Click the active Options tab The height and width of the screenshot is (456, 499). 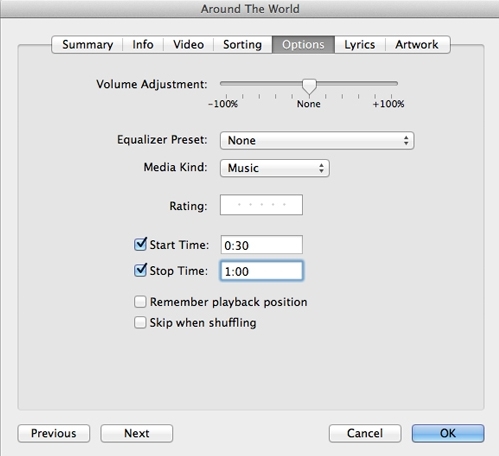[303, 45]
